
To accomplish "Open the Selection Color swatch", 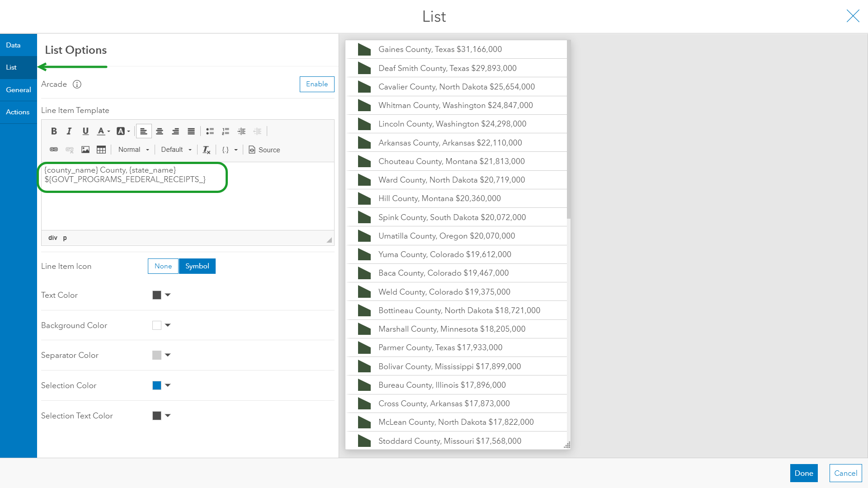I will point(161,385).
